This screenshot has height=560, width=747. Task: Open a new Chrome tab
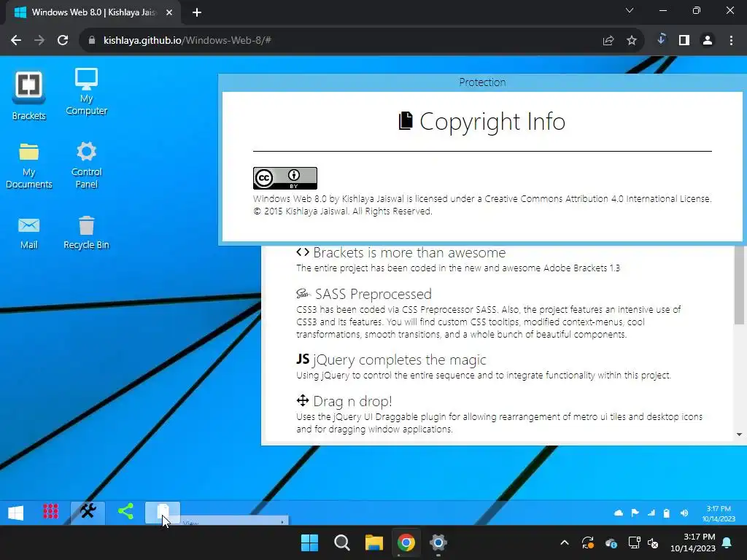(197, 12)
